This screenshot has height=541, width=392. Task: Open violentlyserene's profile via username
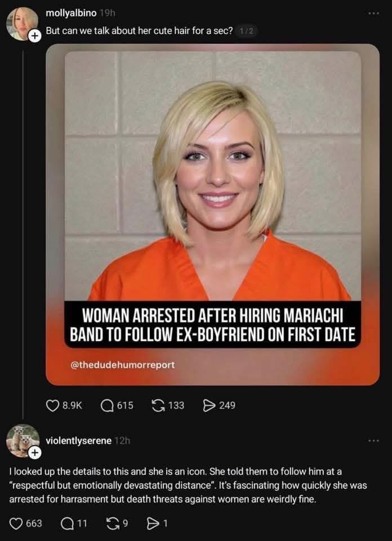(x=79, y=441)
